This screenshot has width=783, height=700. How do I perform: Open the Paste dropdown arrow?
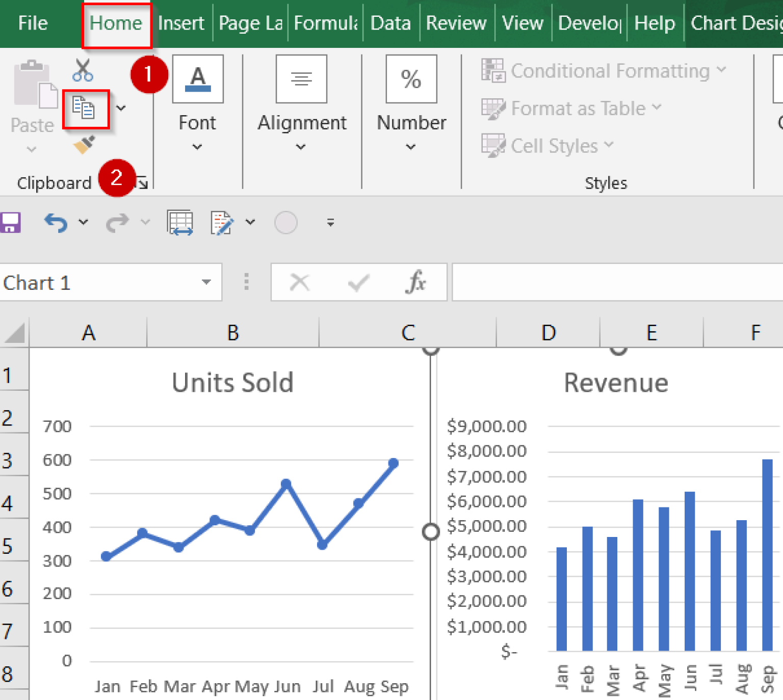point(32,149)
